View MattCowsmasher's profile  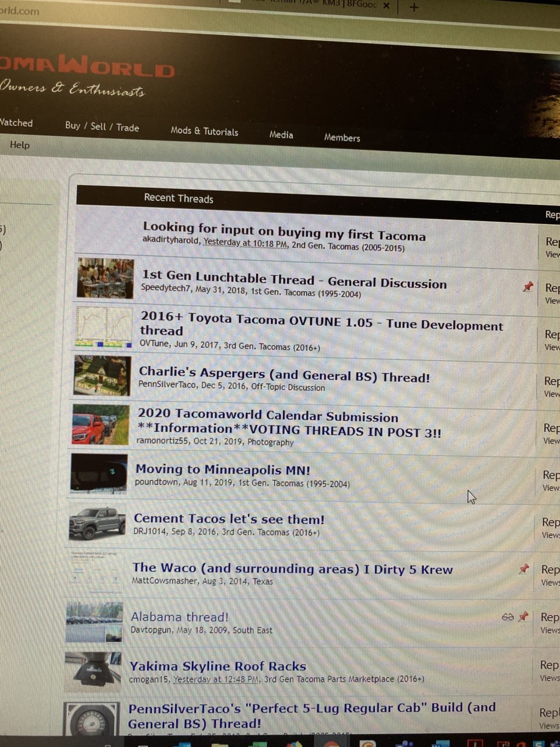pyautogui.click(x=166, y=581)
